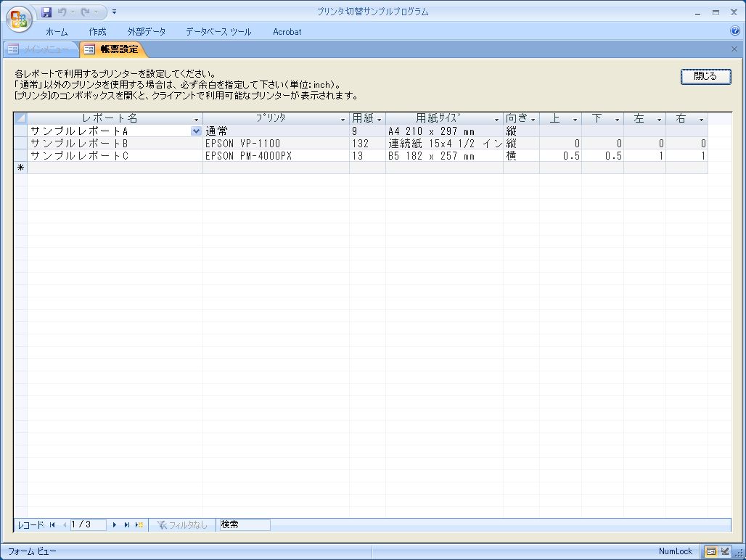746x560 pixels.
Task: Open the 外部データ ribbon tab
Action: click(146, 31)
